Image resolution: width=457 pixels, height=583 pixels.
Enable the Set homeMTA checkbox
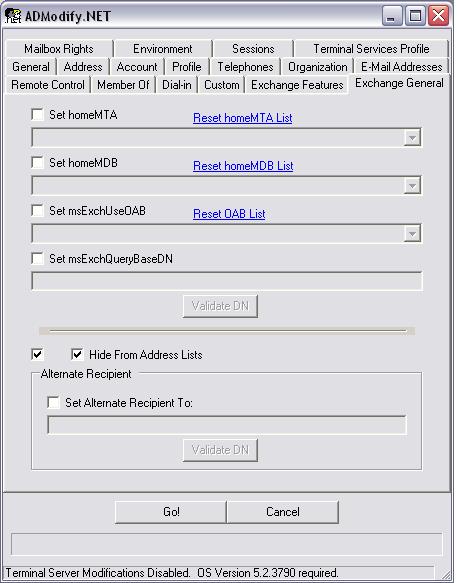[38, 115]
